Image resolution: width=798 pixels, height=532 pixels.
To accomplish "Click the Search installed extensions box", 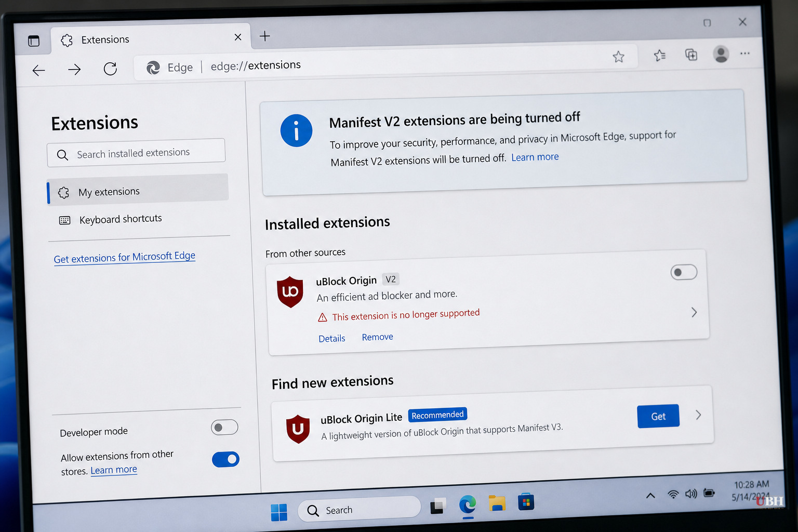I will click(136, 153).
